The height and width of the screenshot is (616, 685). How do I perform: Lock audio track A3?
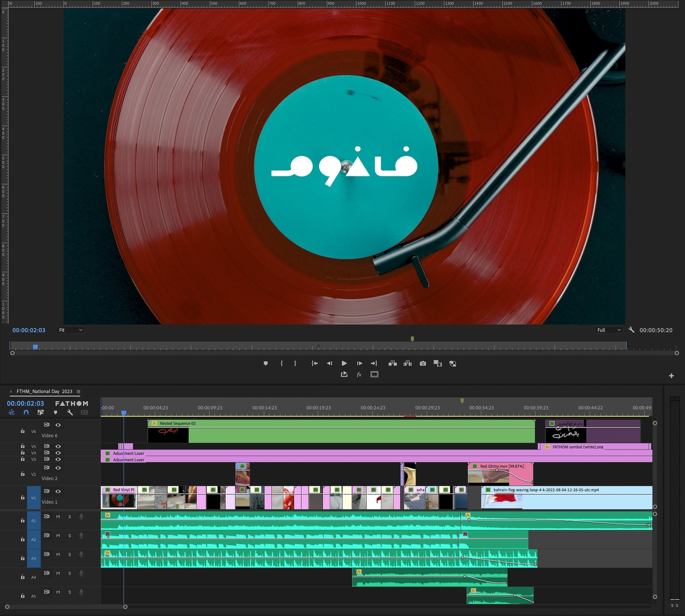[x=23, y=558]
